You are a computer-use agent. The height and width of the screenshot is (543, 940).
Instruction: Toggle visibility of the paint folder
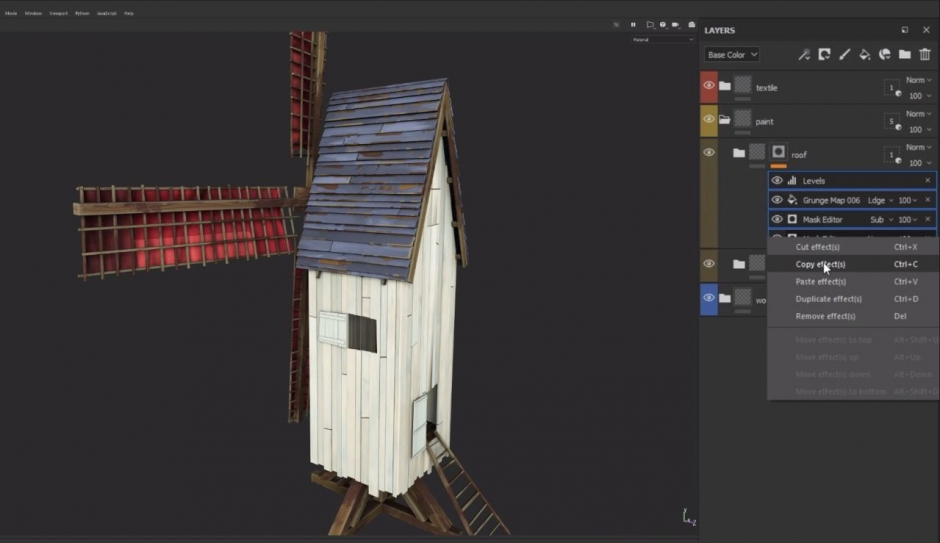click(709, 120)
